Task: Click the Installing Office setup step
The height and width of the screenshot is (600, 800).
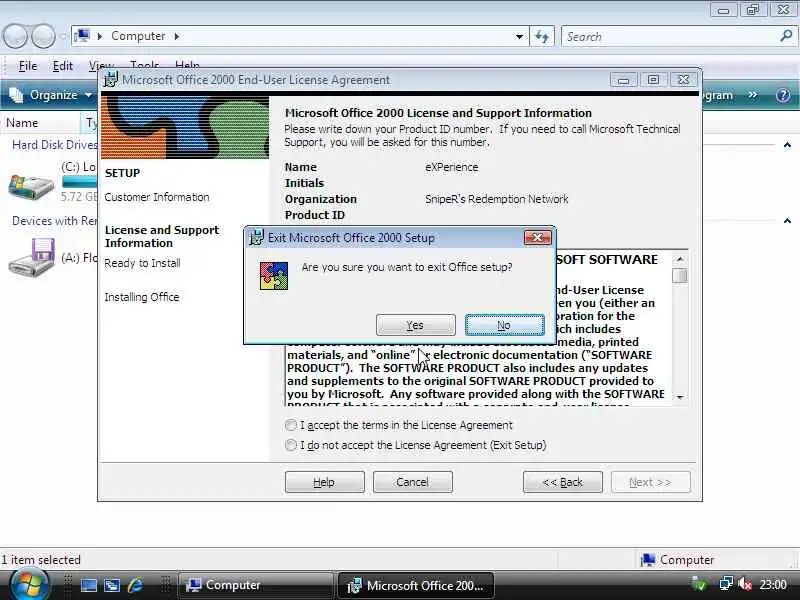Action: click(142, 297)
